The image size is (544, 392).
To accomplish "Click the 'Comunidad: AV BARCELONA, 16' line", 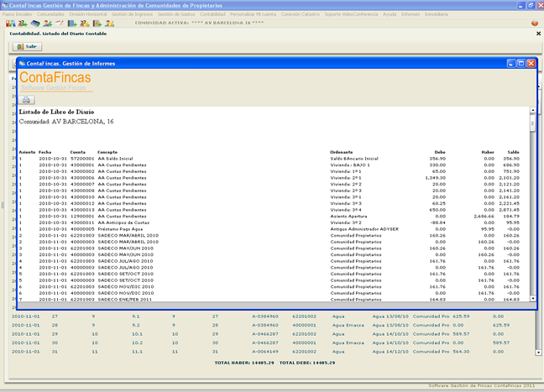I will click(x=66, y=122).
